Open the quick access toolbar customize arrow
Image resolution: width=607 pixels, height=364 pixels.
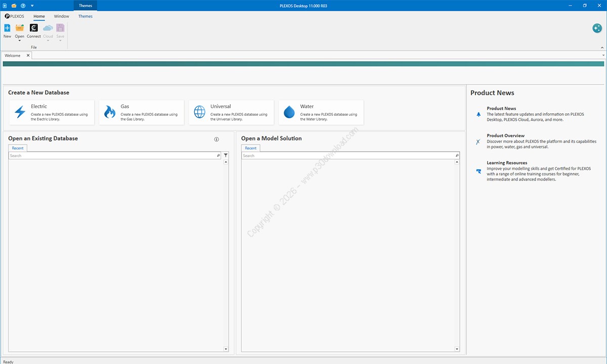[x=32, y=5]
